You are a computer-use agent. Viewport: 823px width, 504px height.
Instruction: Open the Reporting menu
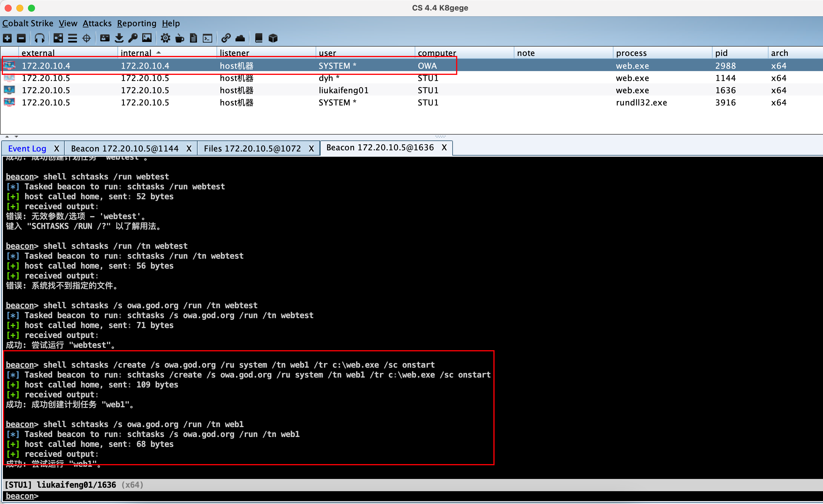[x=137, y=23]
